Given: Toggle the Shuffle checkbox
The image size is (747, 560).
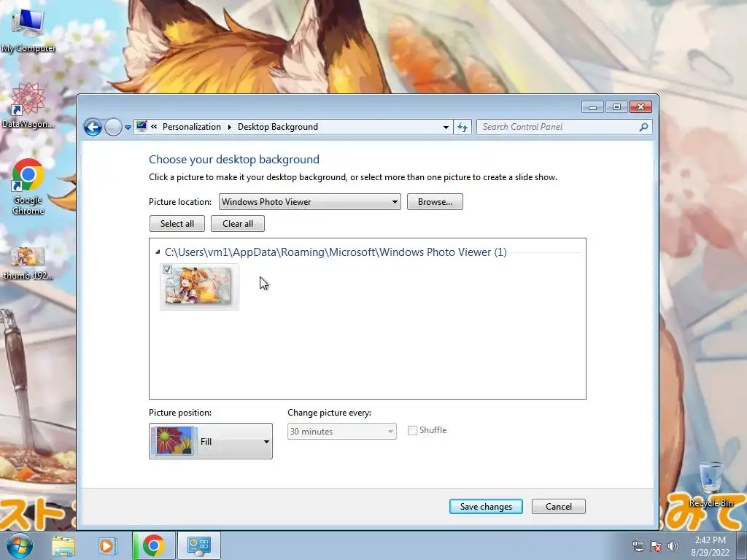Looking at the screenshot, I should pyautogui.click(x=413, y=430).
